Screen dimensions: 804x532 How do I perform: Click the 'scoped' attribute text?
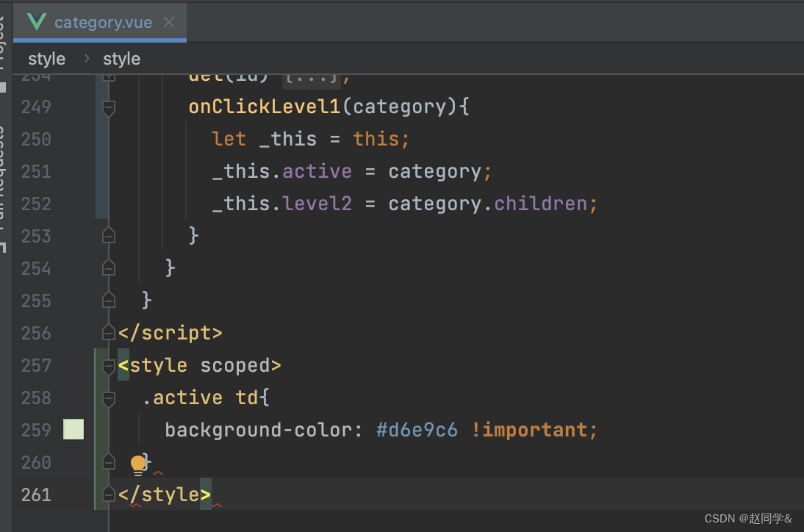[x=235, y=365]
